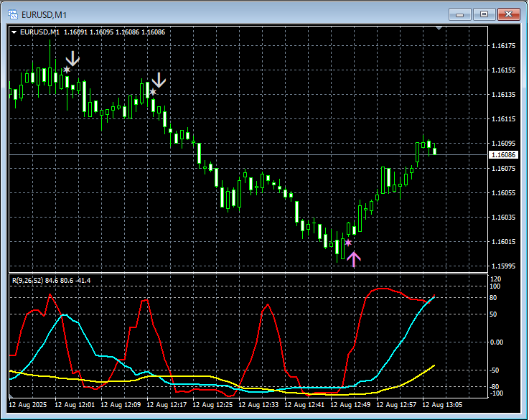Select the pink up-arrow buy signal
The image size is (529, 420).
[x=354, y=259]
